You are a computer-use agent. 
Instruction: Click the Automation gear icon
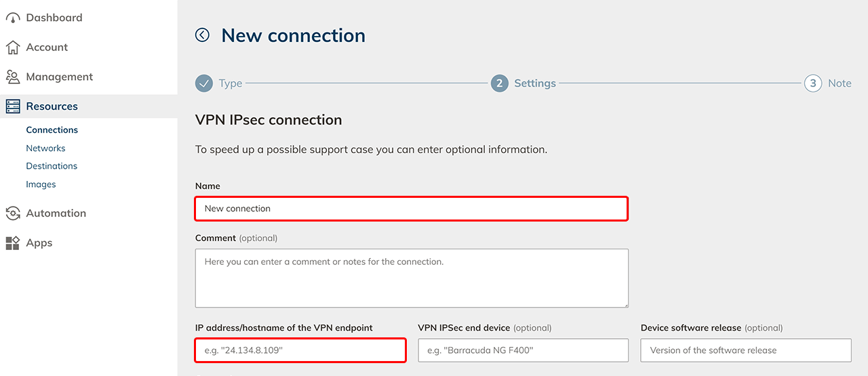(13, 213)
